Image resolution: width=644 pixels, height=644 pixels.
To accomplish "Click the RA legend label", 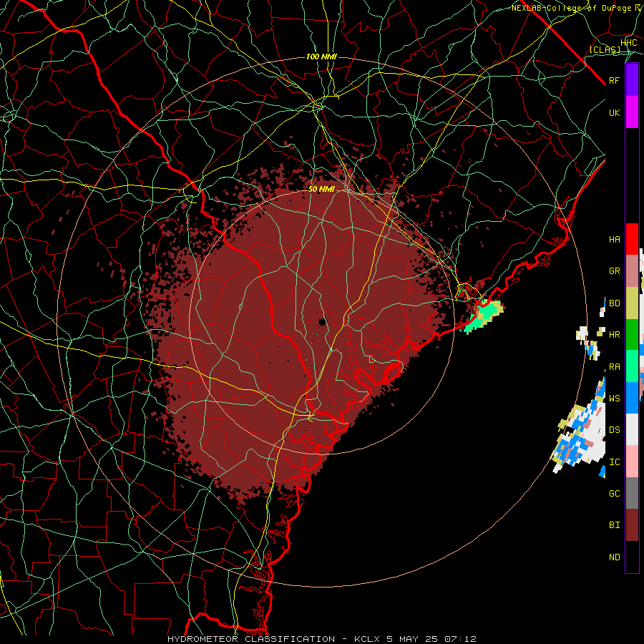I will [615, 367].
